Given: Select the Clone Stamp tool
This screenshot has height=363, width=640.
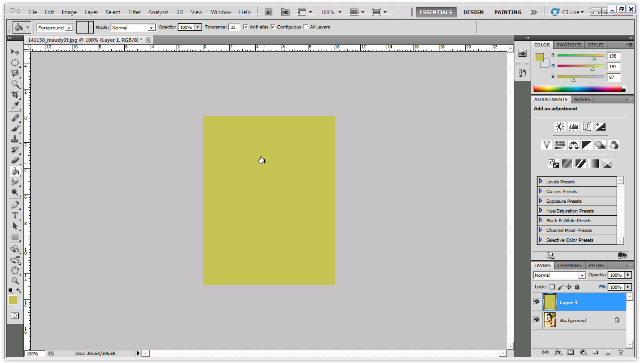Looking at the screenshot, I should pos(15,139).
